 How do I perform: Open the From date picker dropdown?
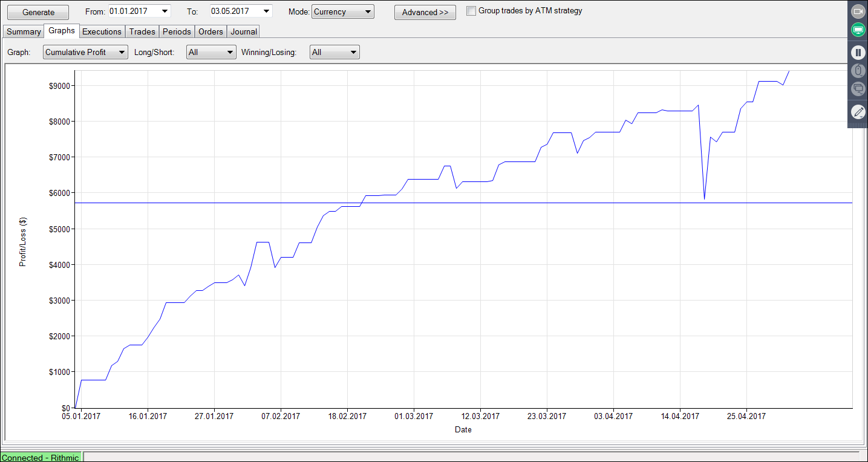(x=165, y=11)
